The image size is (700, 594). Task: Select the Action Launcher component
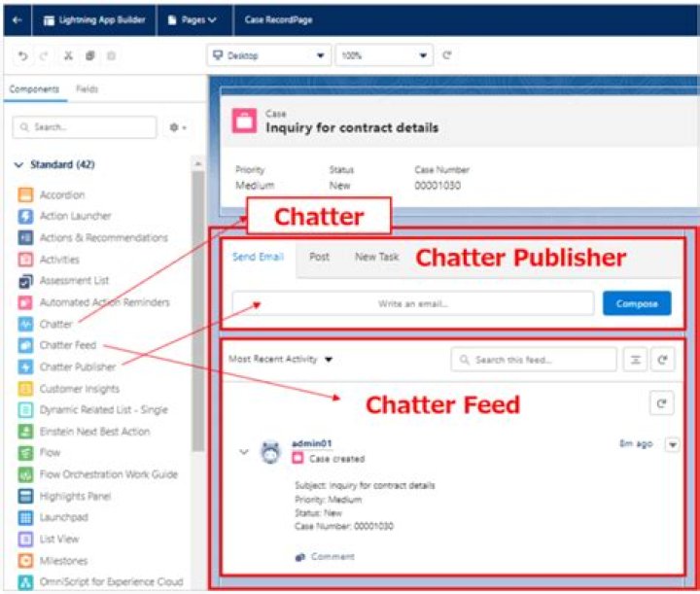coord(75,216)
